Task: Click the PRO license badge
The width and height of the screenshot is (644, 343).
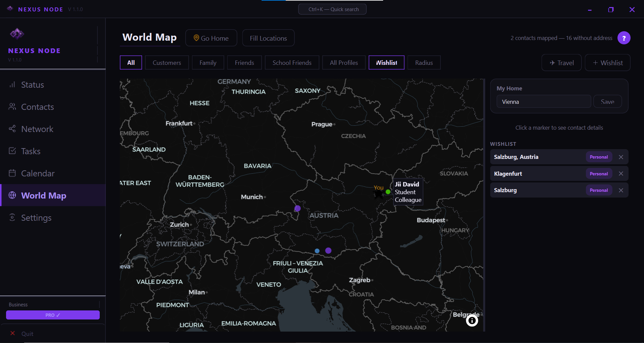Action: click(53, 315)
